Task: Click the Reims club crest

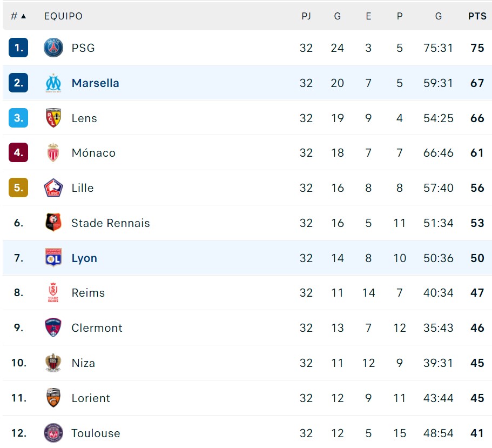Action: pos(53,293)
